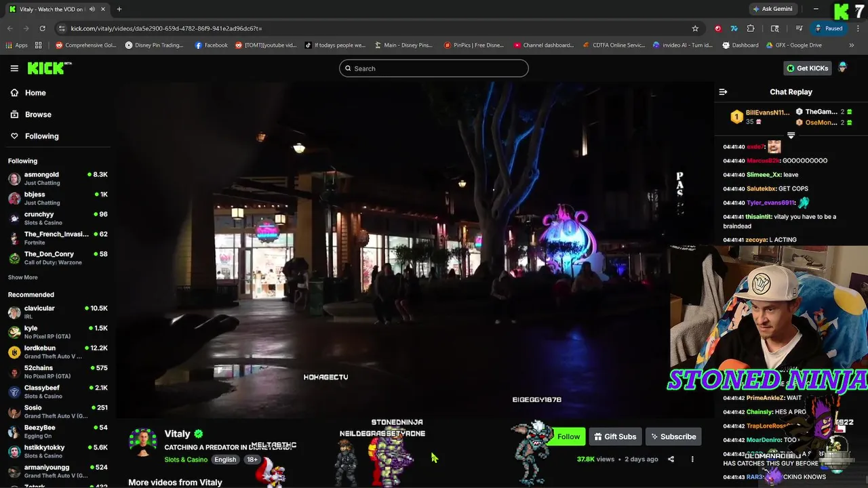Open the Apps bookmarks shortcut
The image size is (868, 488).
tap(16, 45)
